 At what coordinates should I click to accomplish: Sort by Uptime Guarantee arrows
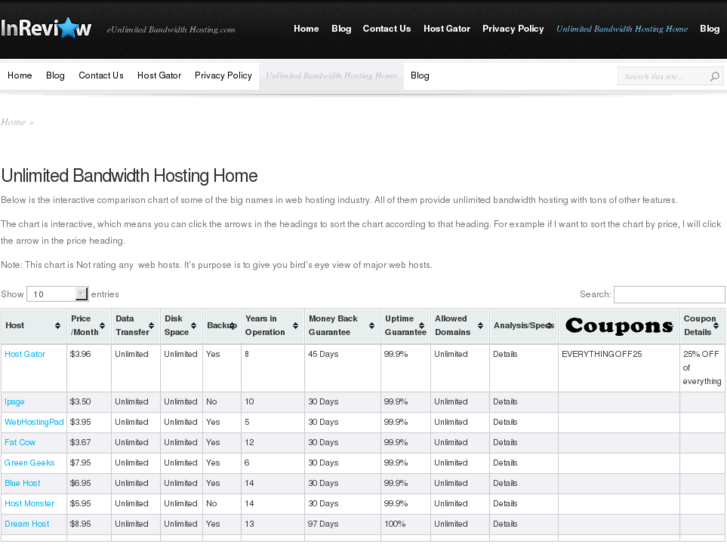pos(421,326)
